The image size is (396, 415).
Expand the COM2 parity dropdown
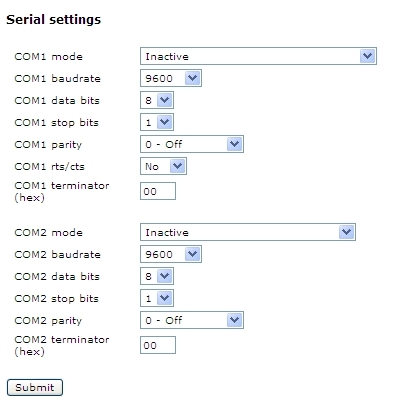pos(192,320)
